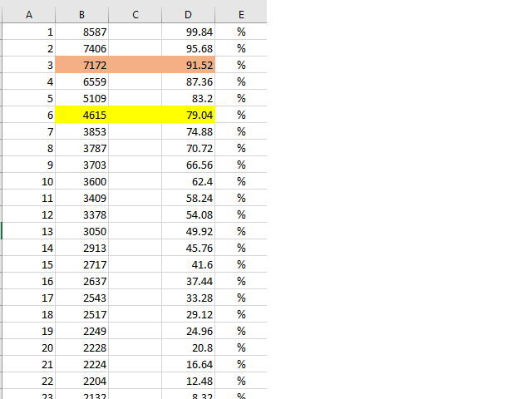Click column A cell numbered 1

coord(29,32)
